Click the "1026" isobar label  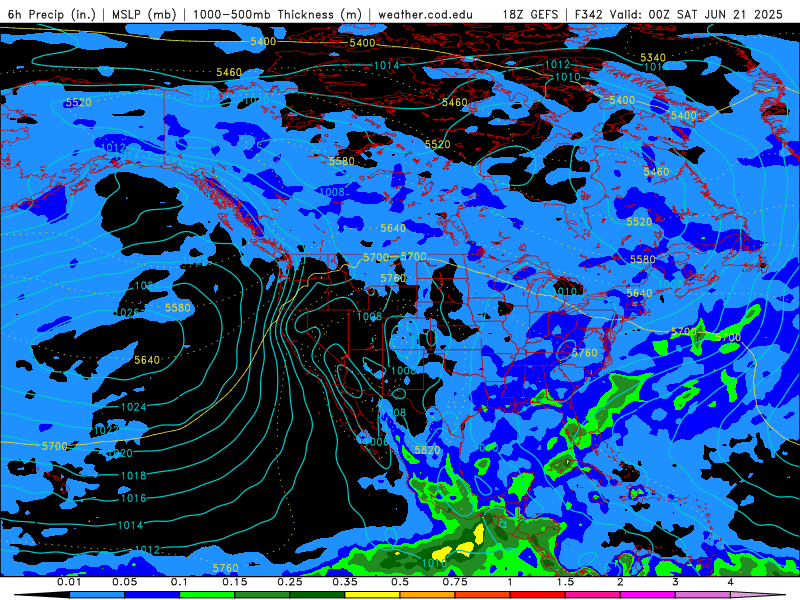128,312
